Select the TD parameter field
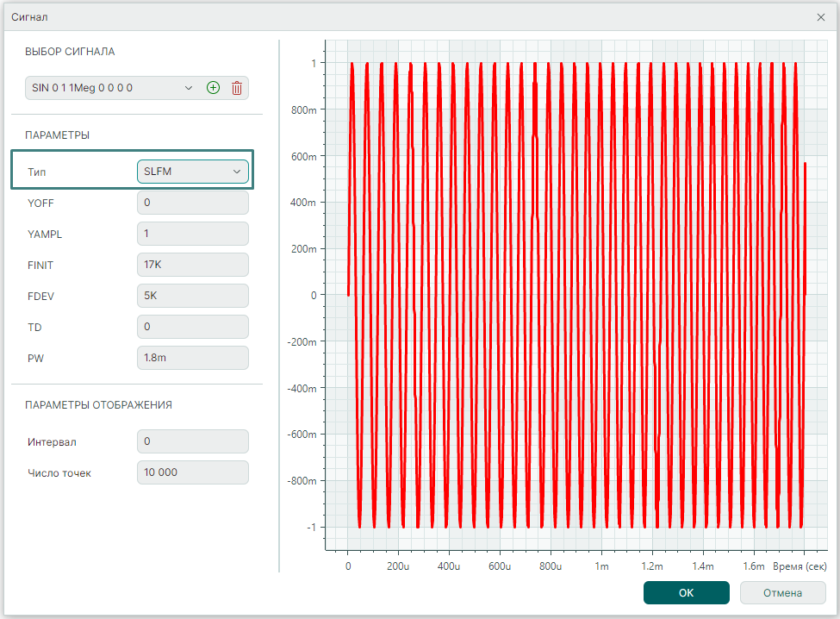The image size is (840, 619). point(193,327)
